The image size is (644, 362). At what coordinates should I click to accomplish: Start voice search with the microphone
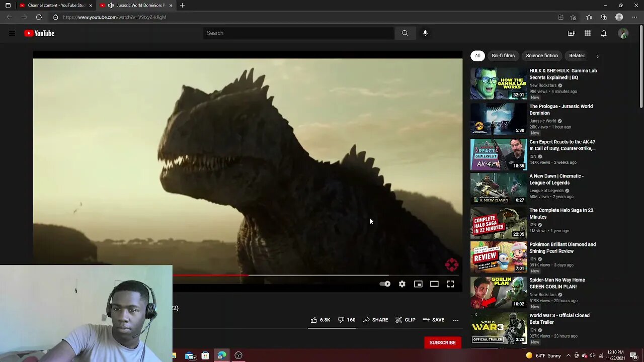coord(425,33)
